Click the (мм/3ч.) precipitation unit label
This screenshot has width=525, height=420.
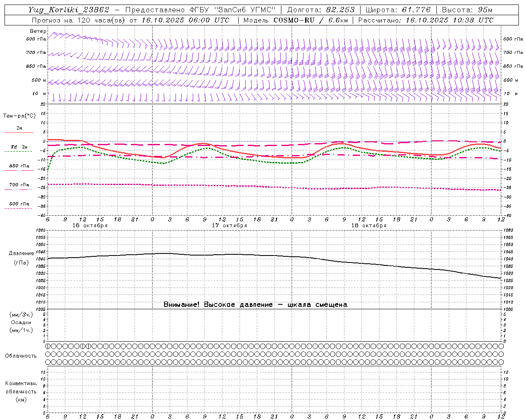(21, 315)
